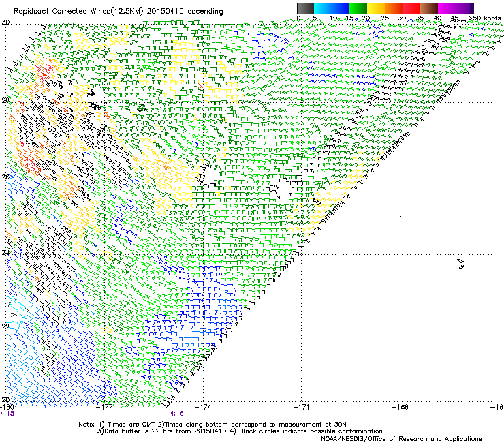The image size is (504, 443).
Task: Click the purple '4:15' time label
Action: (7, 414)
